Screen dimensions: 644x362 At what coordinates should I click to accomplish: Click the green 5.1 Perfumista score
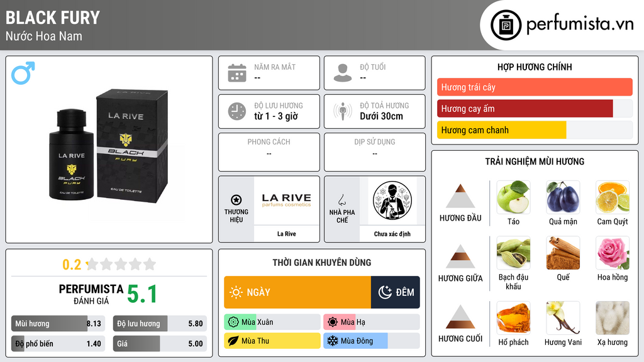coord(142,294)
